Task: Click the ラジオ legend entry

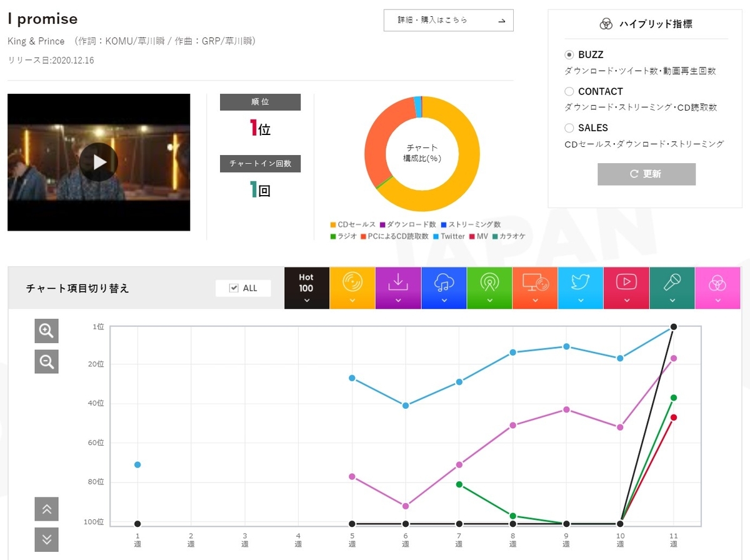Action: (343, 236)
